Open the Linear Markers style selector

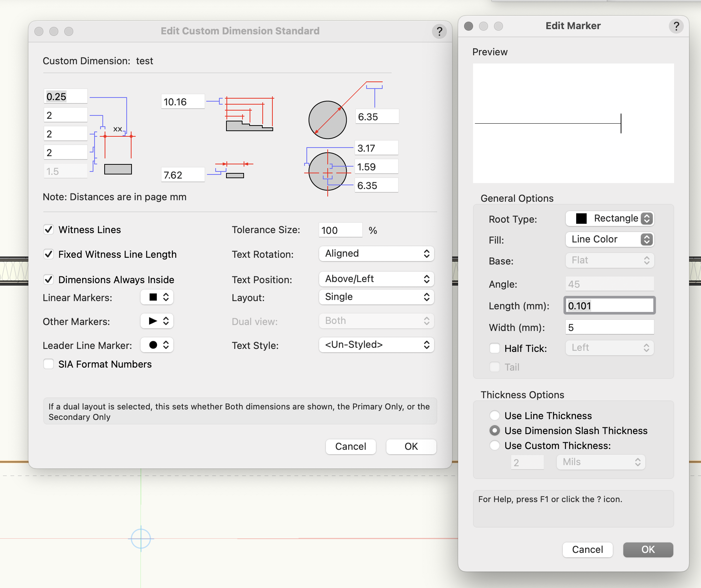coord(157,297)
